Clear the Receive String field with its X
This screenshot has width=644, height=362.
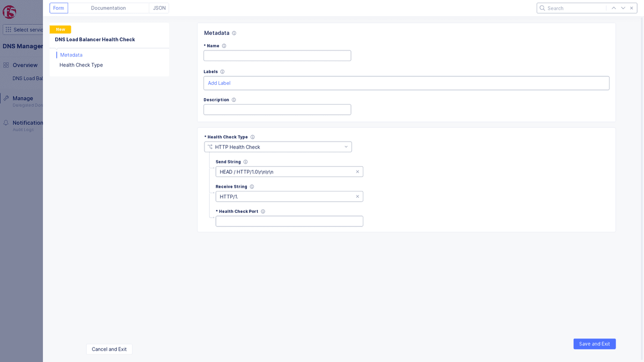pos(357,196)
